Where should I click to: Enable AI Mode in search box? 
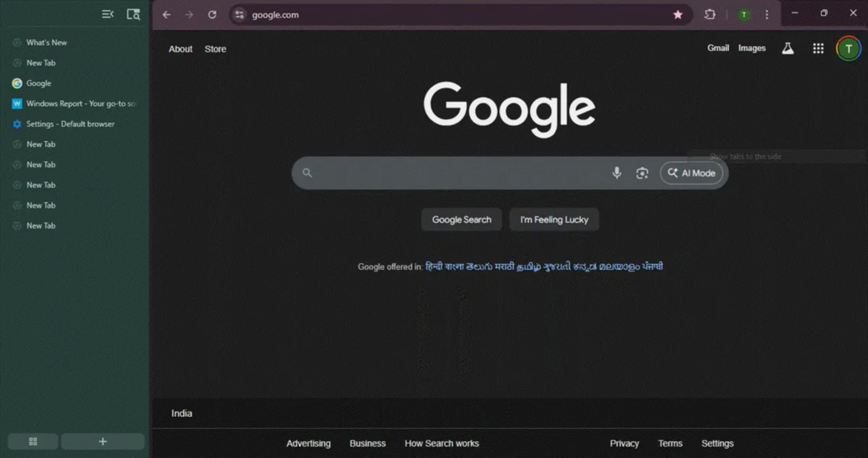pyautogui.click(x=691, y=173)
